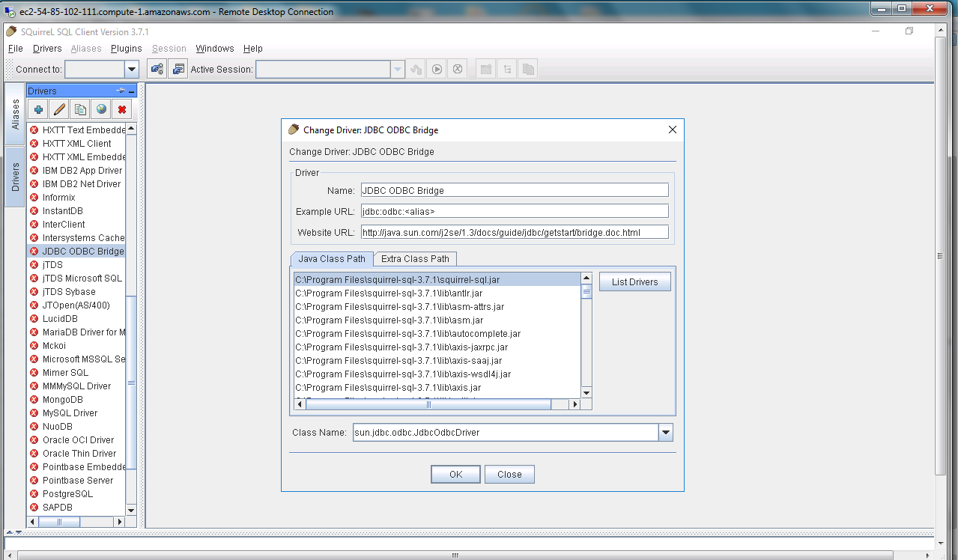Open the Aliases side tab
Image resolution: width=958 pixels, height=560 pixels.
[x=16, y=115]
